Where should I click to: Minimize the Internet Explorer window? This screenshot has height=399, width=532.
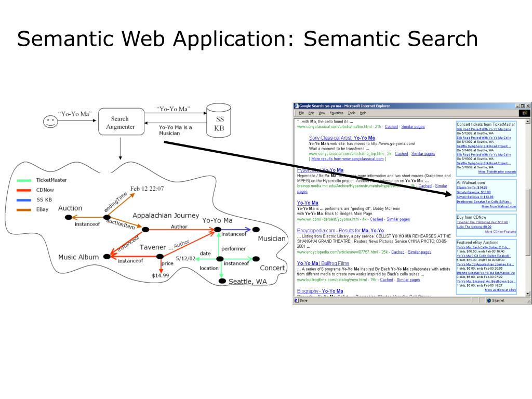(517, 106)
